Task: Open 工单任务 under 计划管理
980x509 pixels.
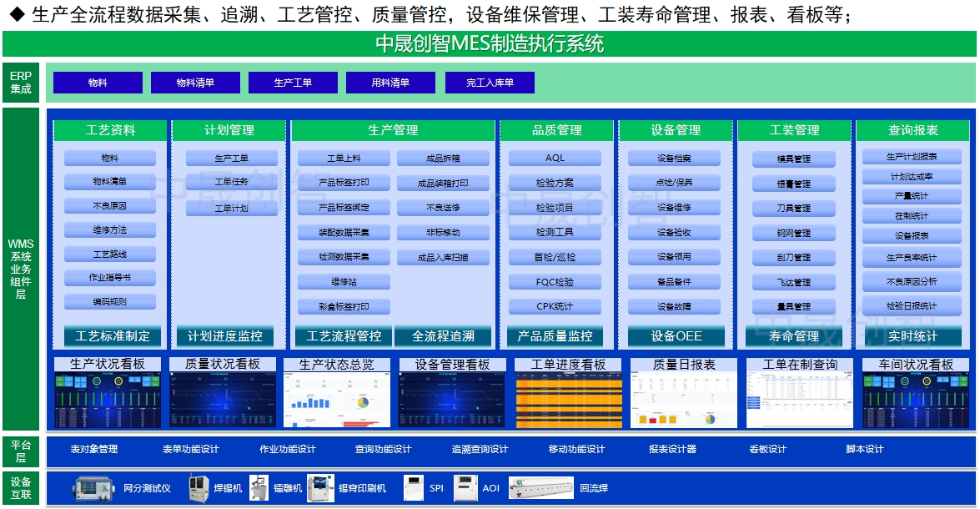Action: pyautogui.click(x=231, y=182)
